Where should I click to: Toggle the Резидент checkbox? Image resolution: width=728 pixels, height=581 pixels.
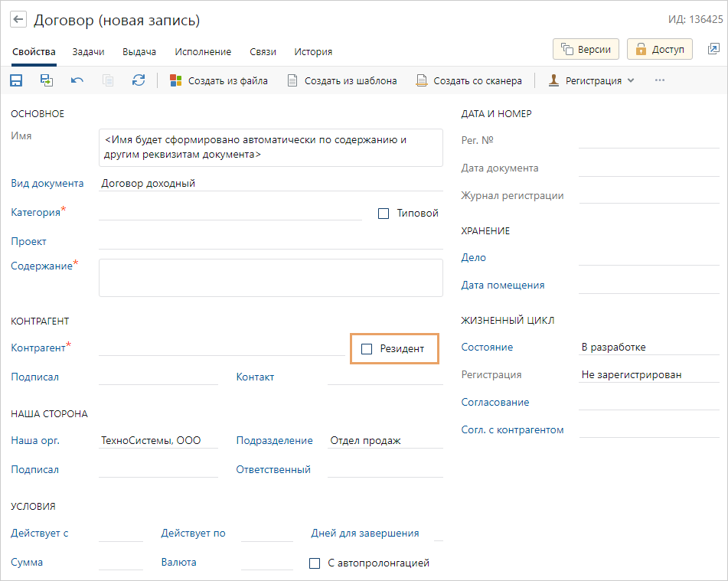click(x=367, y=349)
